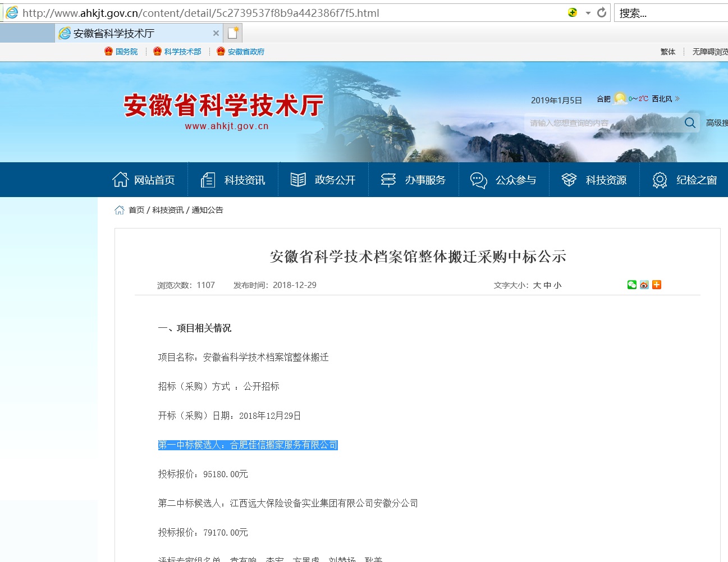Click the 通知公告 breadcrumb link
The width and height of the screenshot is (728, 562).
click(x=208, y=210)
